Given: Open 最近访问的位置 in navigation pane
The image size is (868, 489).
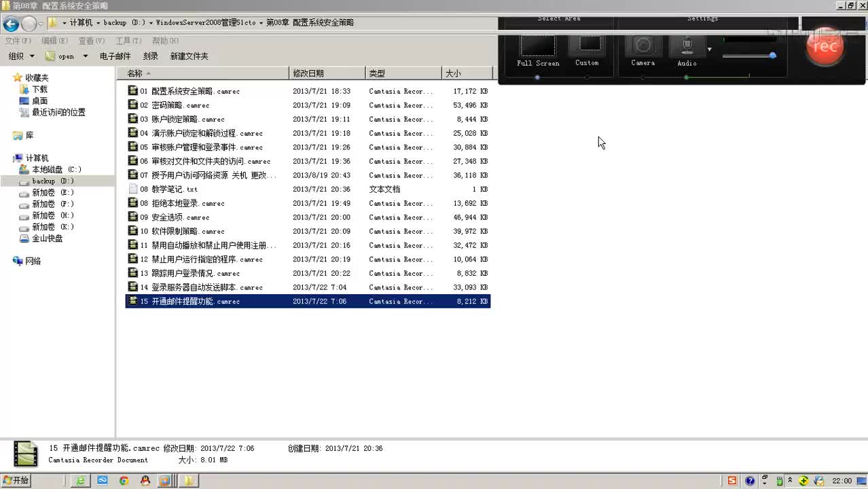Looking at the screenshot, I should [x=52, y=112].
